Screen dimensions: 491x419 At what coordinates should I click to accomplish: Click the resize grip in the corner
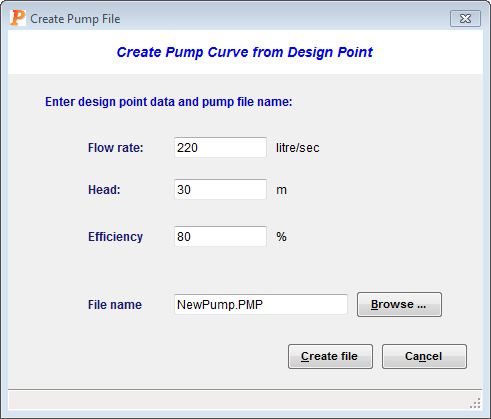[x=475, y=403]
